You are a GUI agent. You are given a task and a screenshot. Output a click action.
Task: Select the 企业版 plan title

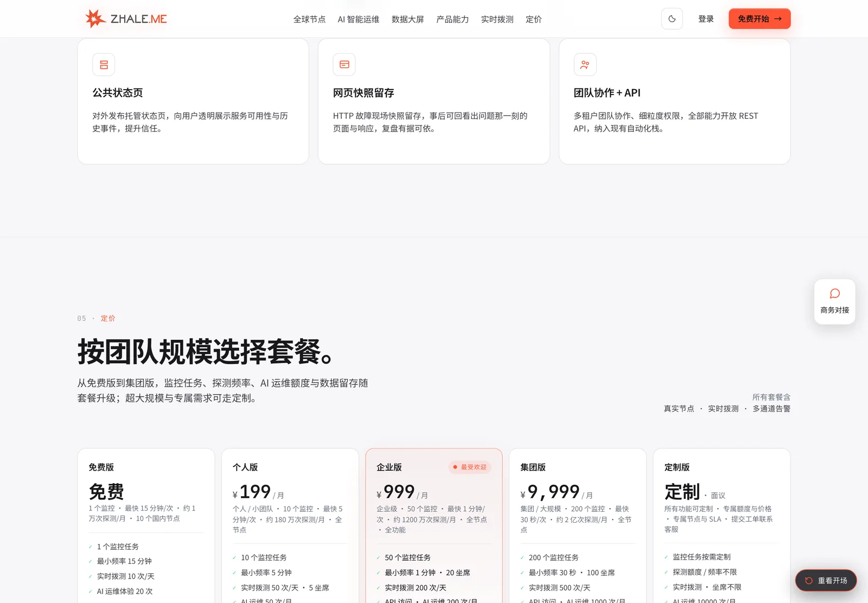point(389,467)
